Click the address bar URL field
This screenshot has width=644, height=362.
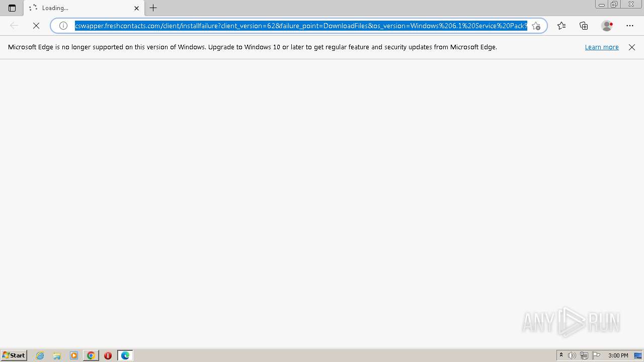click(x=301, y=26)
